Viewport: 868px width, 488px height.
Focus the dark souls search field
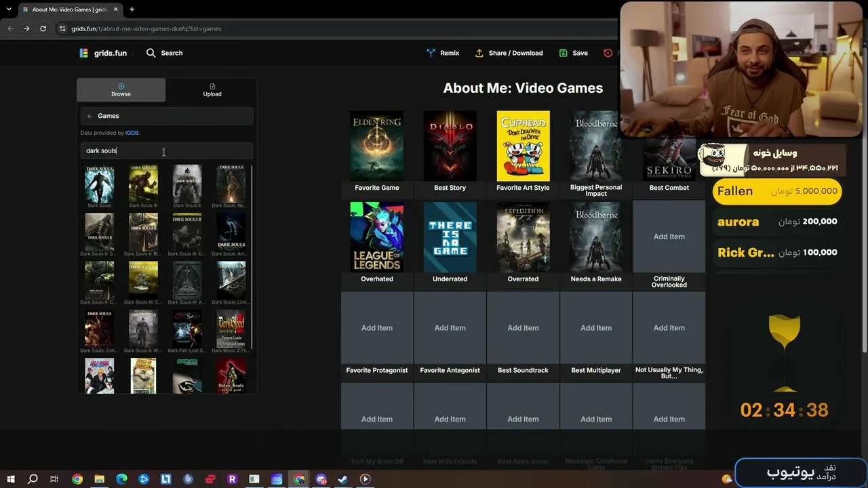(x=167, y=150)
